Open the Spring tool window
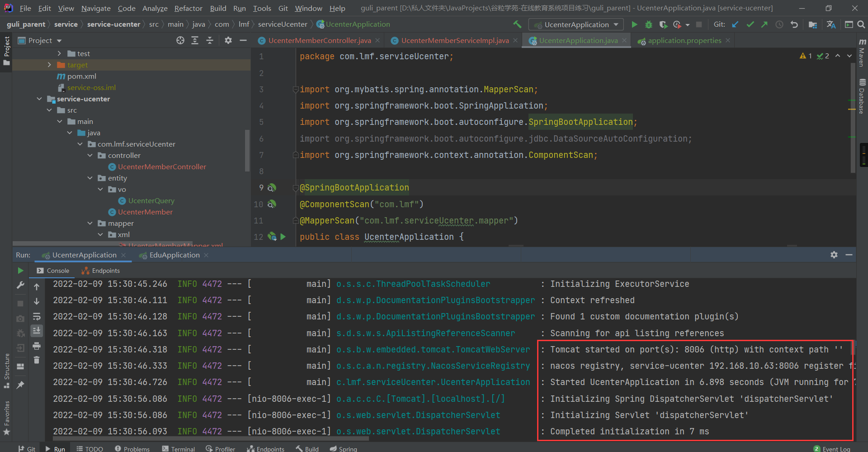 (x=343, y=449)
